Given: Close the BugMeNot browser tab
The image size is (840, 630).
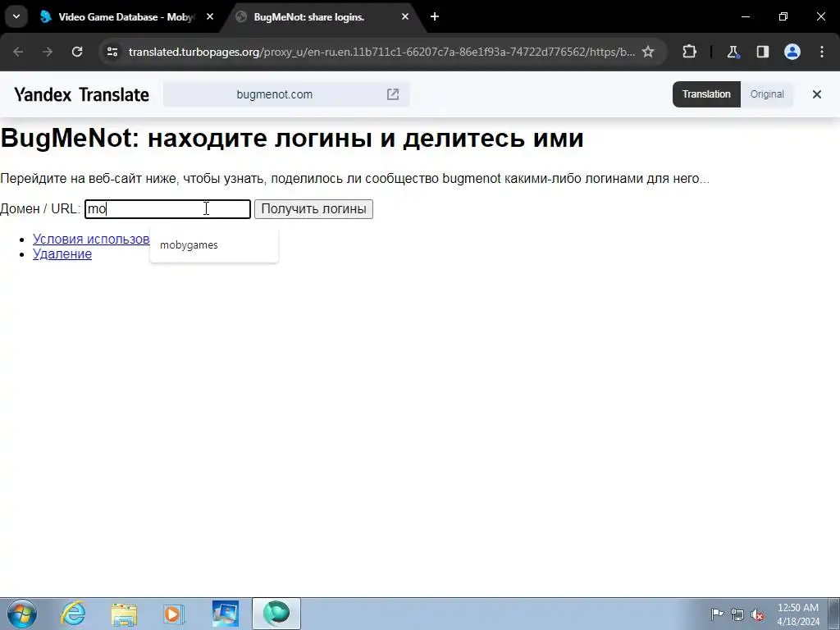Looking at the screenshot, I should pyautogui.click(x=405, y=16).
